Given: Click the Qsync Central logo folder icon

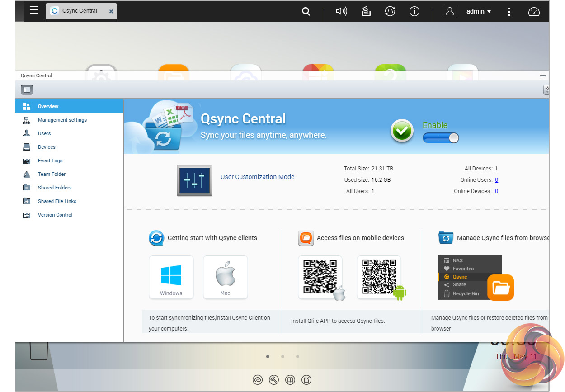Looking at the screenshot, I should [164, 138].
